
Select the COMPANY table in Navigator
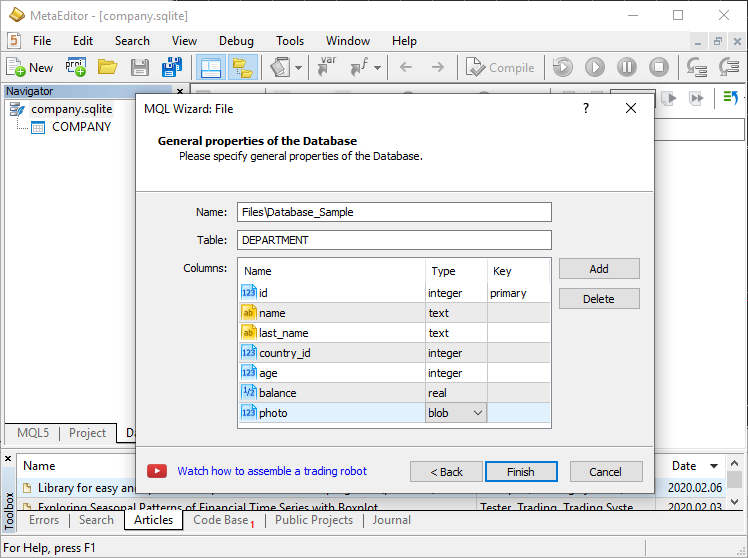(x=82, y=127)
